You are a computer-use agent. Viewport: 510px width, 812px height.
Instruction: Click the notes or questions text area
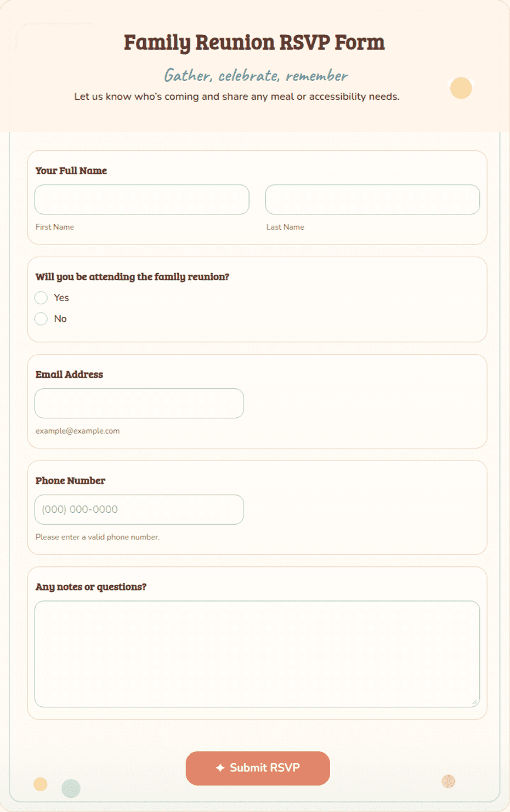(257, 654)
